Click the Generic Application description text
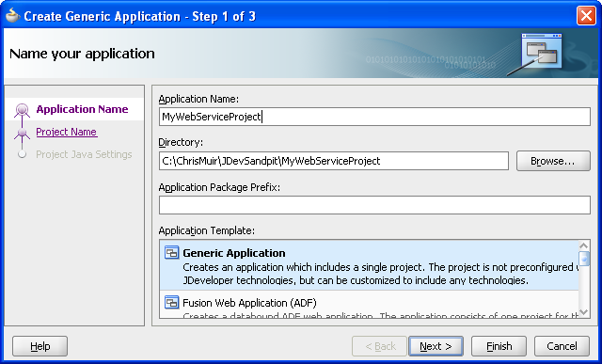This screenshot has width=602, height=364. (x=380, y=274)
